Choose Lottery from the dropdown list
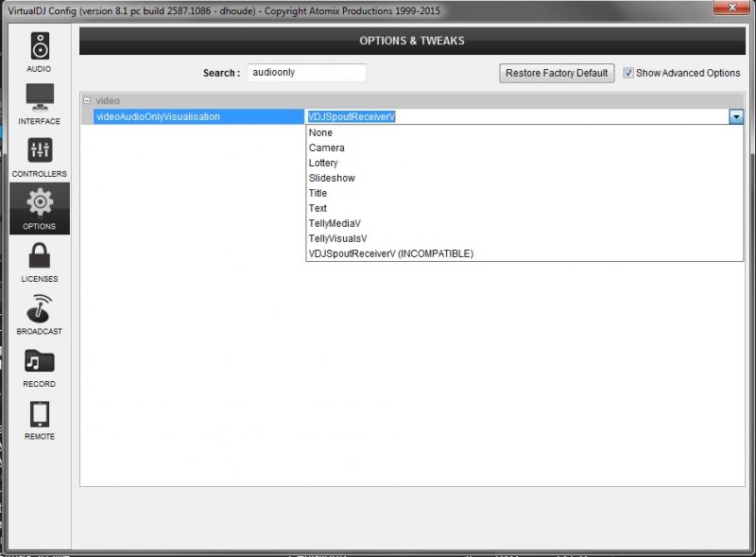This screenshot has height=557, width=756. pyautogui.click(x=524, y=164)
